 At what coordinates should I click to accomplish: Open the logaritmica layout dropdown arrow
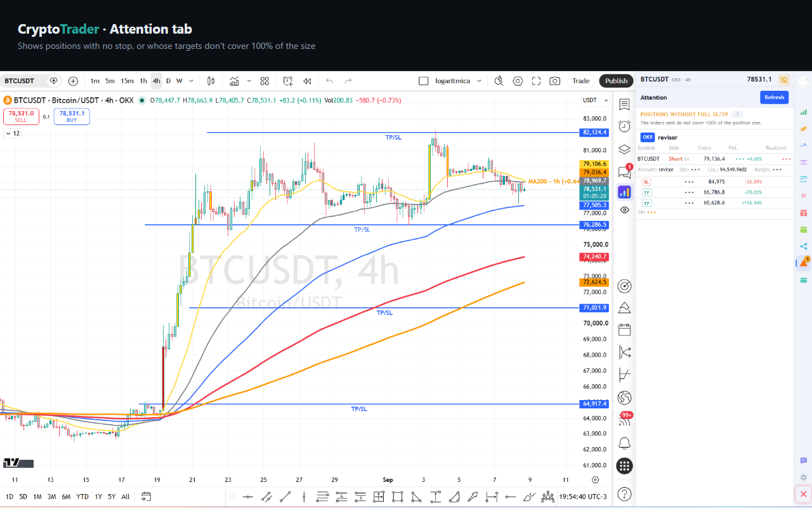[x=479, y=81]
